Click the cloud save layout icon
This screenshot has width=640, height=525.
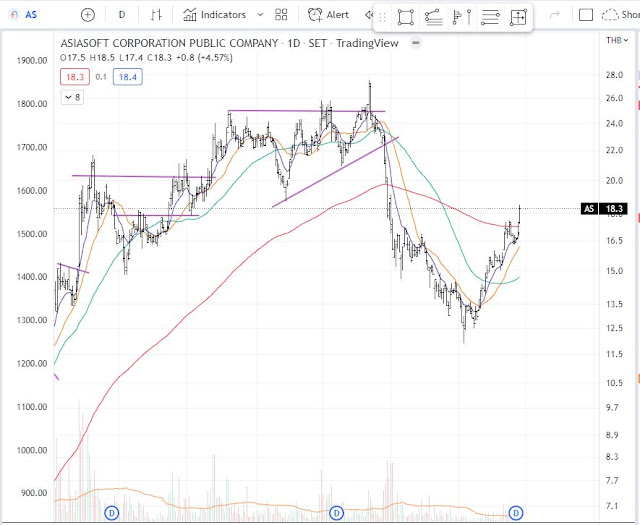click(x=610, y=15)
